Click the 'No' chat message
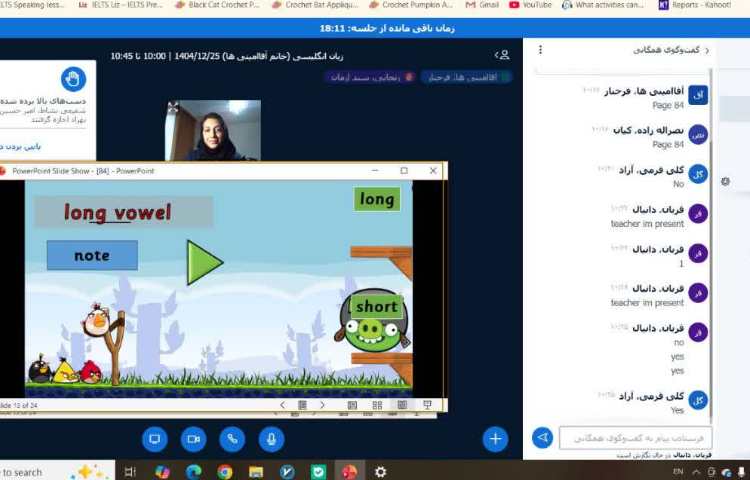The width and height of the screenshot is (750, 480). click(678, 184)
